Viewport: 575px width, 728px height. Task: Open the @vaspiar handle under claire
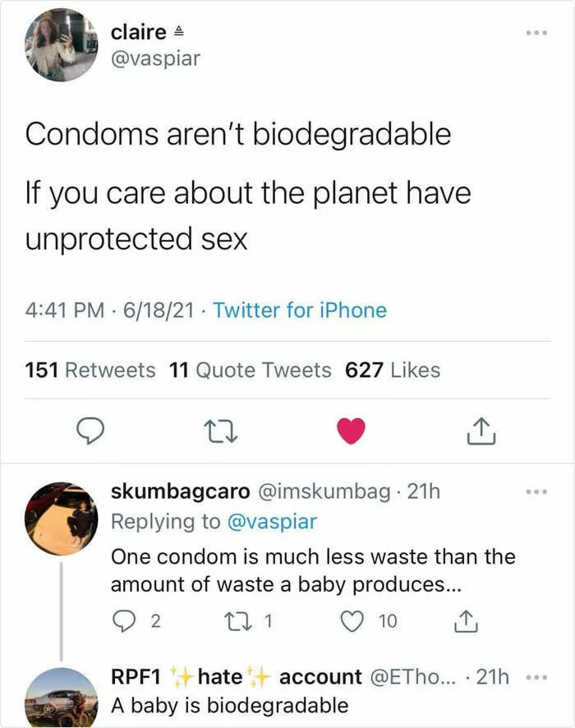tap(155, 59)
